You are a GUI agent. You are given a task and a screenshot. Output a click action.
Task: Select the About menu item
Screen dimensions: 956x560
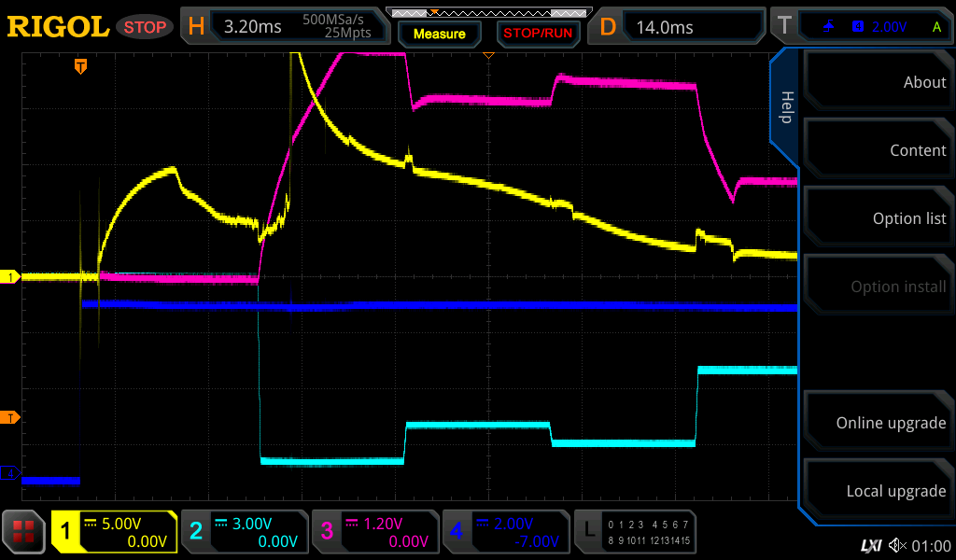tap(878, 82)
